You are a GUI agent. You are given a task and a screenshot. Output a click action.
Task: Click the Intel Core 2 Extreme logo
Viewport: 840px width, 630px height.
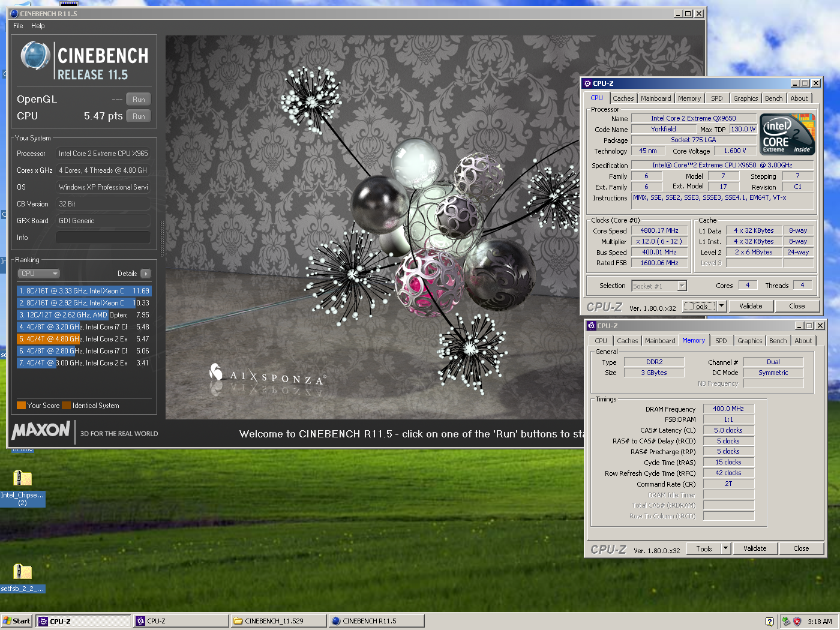(x=787, y=135)
